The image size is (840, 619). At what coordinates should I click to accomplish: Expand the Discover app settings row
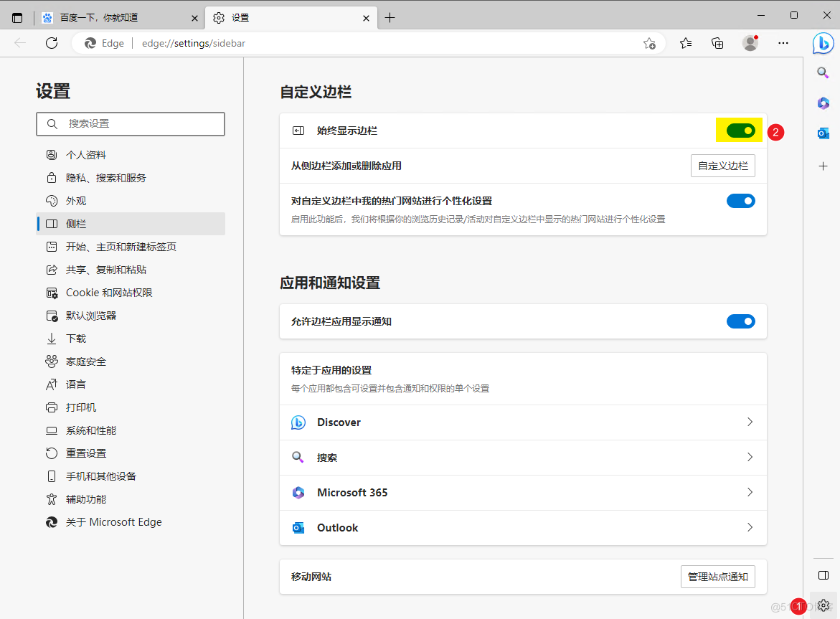coord(523,422)
